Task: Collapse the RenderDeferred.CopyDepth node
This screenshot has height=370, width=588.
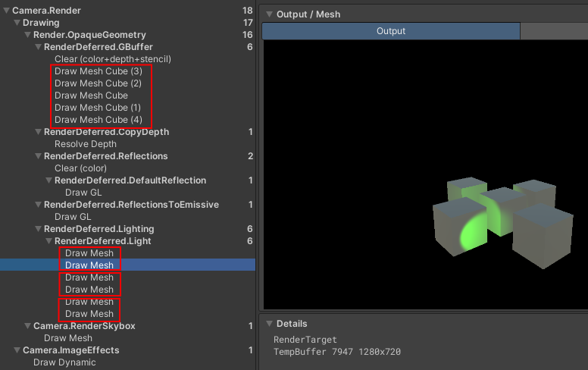Action: click(x=38, y=132)
